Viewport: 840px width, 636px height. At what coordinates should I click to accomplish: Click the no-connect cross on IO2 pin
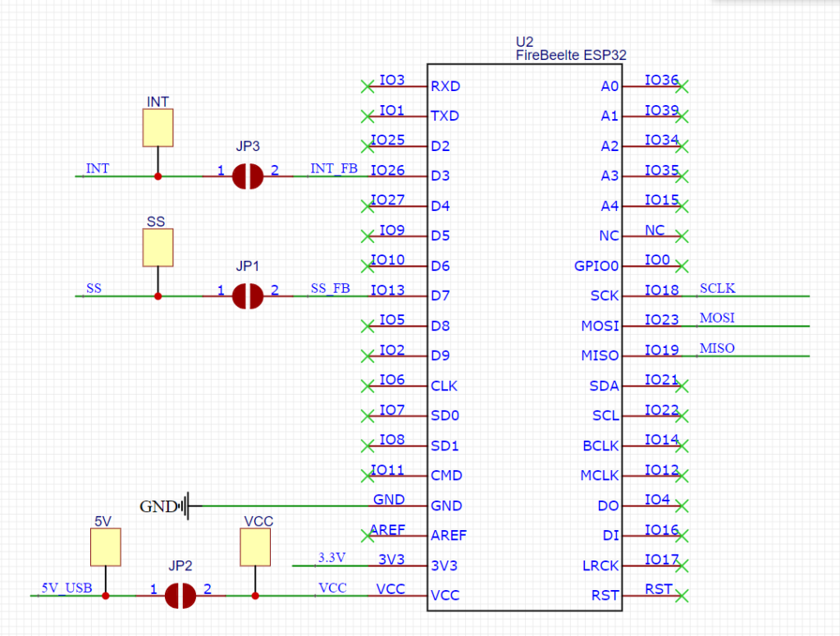click(367, 356)
